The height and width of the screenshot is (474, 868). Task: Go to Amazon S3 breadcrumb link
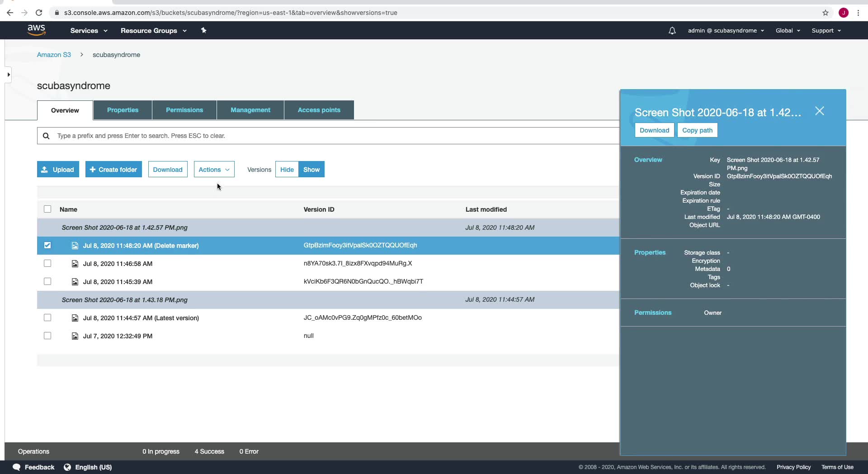coord(54,55)
